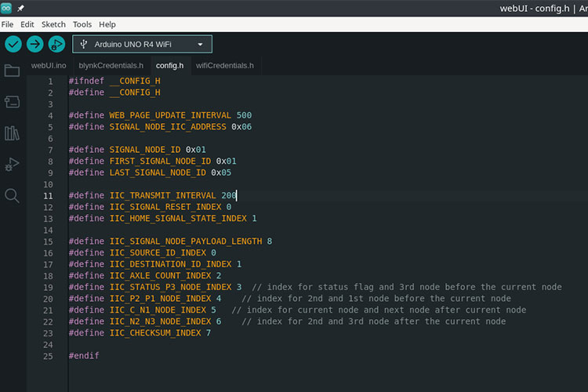Click the Arduino infinity logo in title bar
This screenshot has height=392, width=588.
tap(6, 8)
